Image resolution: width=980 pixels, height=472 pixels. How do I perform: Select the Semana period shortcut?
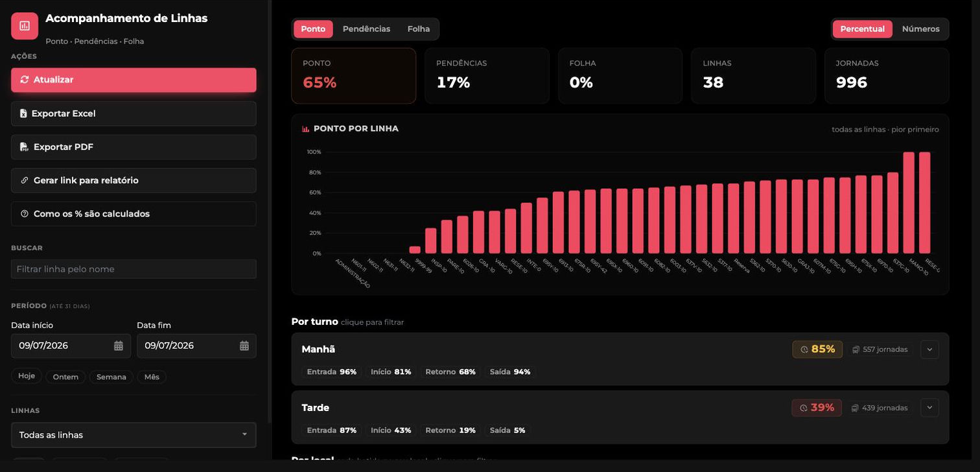click(111, 377)
